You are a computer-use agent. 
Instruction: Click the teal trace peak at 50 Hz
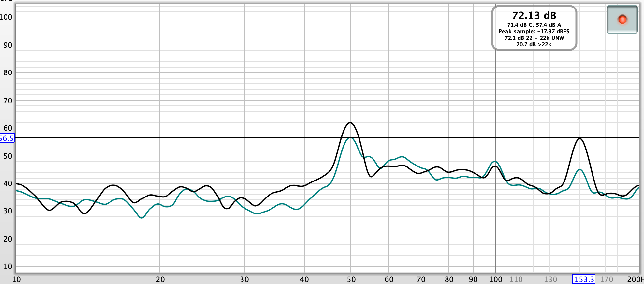coord(350,137)
